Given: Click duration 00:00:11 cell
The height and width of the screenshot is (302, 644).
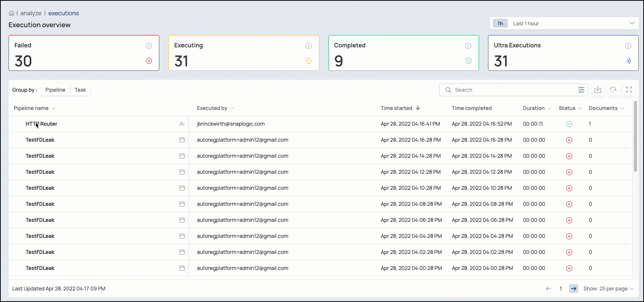Looking at the screenshot, I should 533,124.
